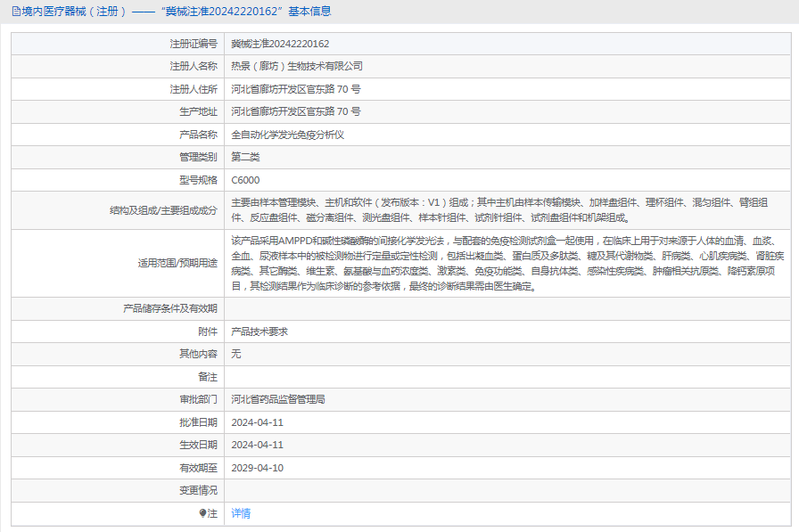Click the 备注 label

click(x=208, y=377)
